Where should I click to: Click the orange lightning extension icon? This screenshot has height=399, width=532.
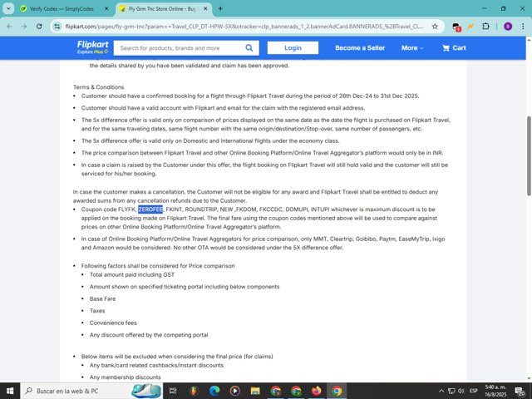point(471,26)
